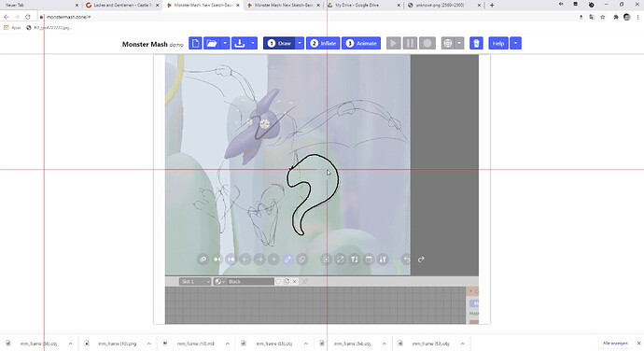The width and height of the screenshot is (644, 351).
Task: Switch to Animate mode
Action: coord(361,43)
